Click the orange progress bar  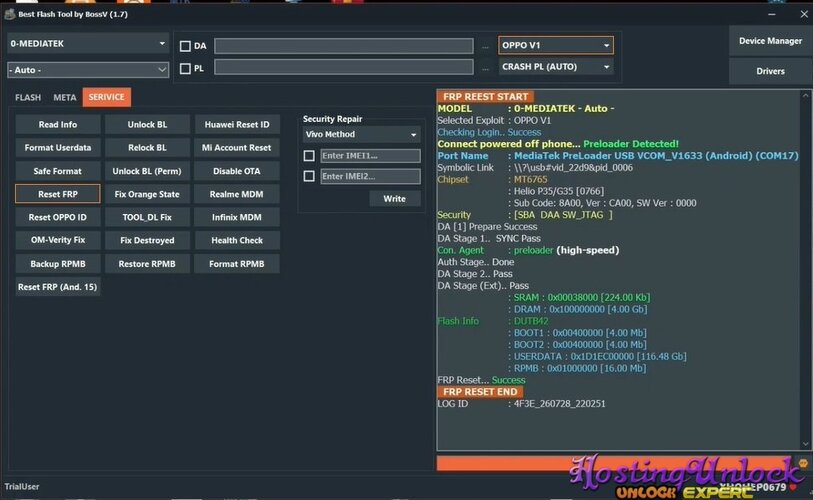[x=614, y=463]
